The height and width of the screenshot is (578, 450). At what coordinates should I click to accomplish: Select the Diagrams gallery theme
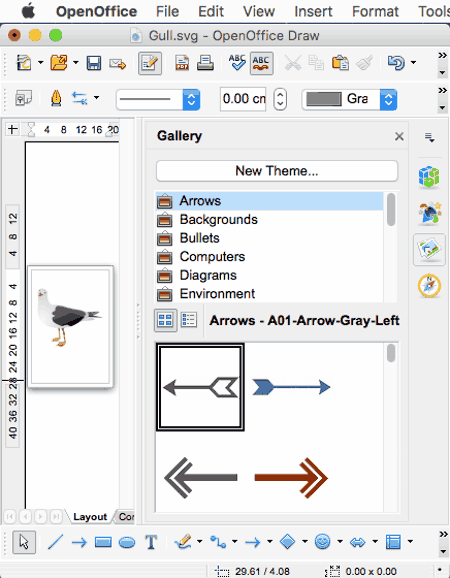(x=269, y=275)
